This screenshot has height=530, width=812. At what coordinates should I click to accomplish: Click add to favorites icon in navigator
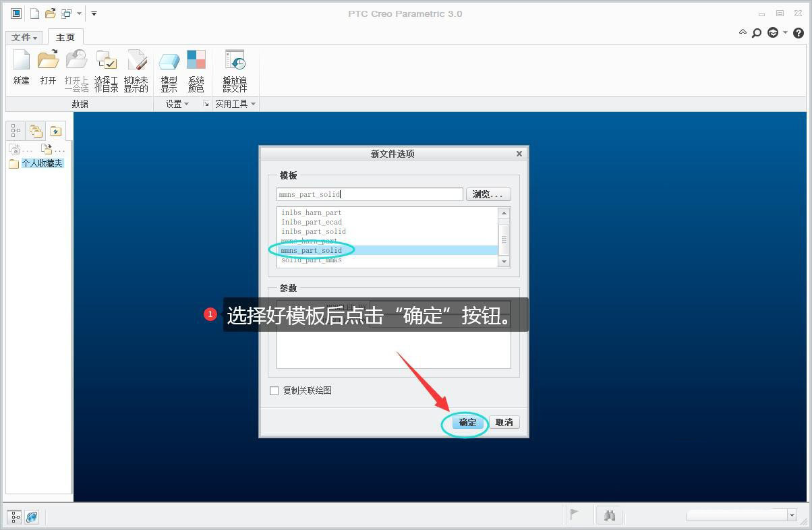point(15,149)
